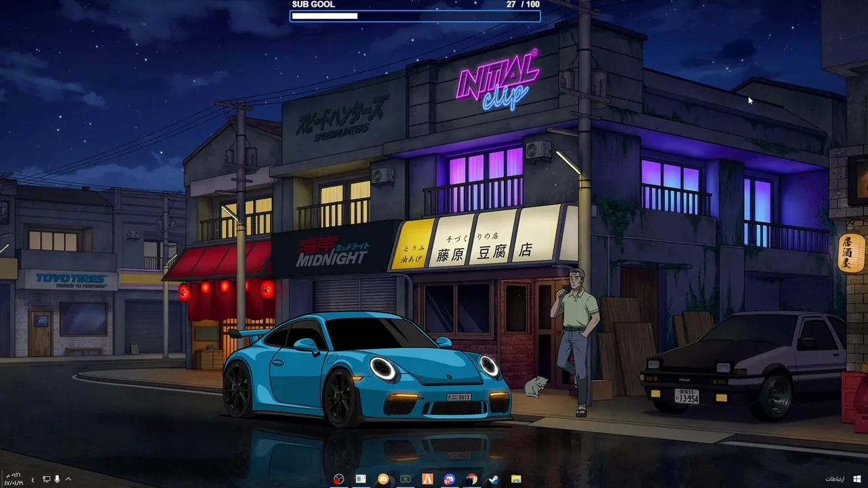
Task: Open the Windows Start menu
Action: (x=857, y=479)
